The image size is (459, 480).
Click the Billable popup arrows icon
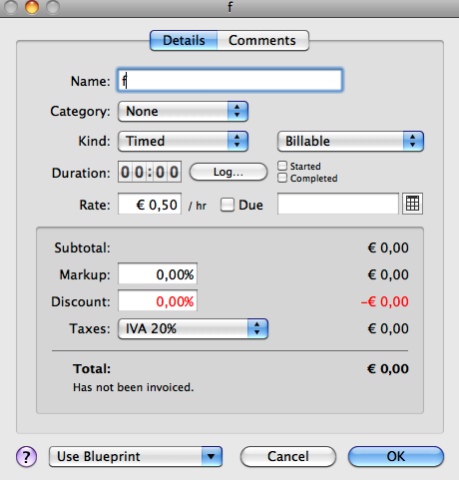pyautogui.click(x=413, y=141)
